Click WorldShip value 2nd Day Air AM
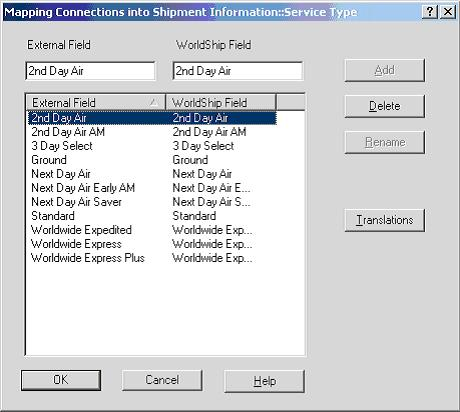 pyautogui.click(x=209, y=132)
